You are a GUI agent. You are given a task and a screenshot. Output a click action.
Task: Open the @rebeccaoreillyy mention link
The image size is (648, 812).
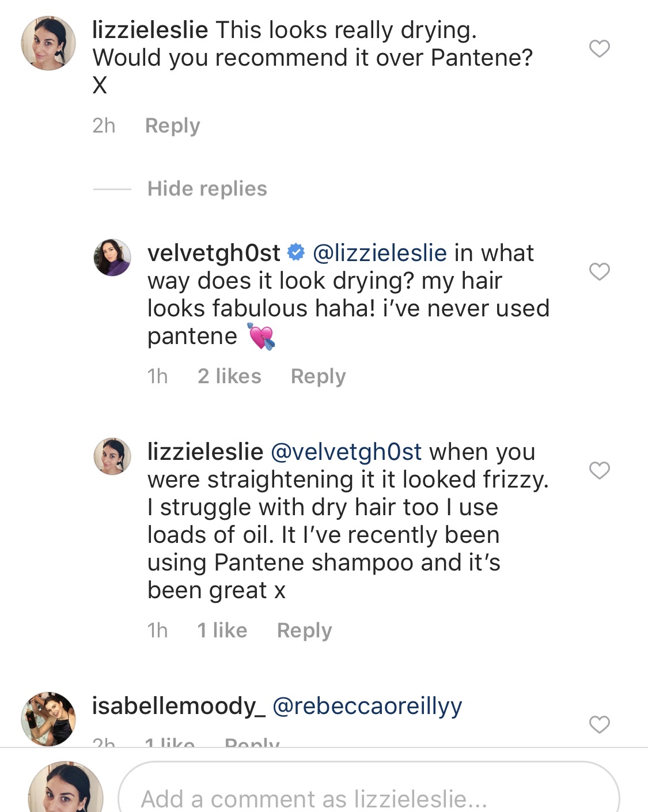pyautogui.click(x=367, y=706)
